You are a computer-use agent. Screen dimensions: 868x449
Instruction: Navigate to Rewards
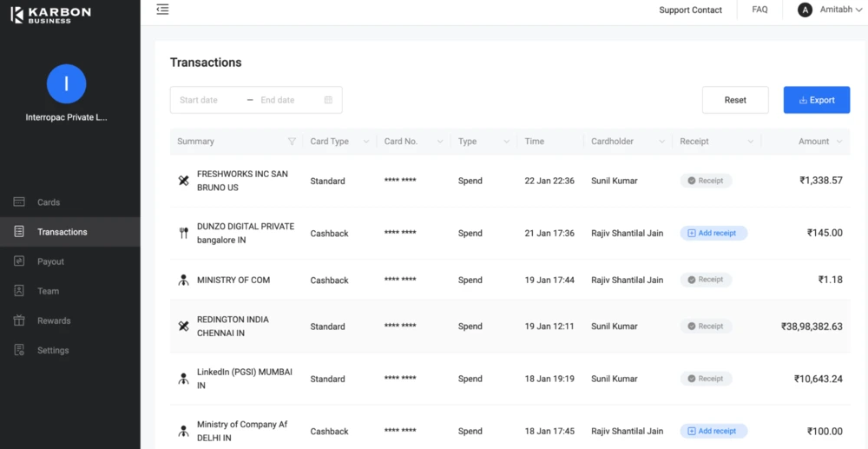pyautogui.click(x=69, y=320)
